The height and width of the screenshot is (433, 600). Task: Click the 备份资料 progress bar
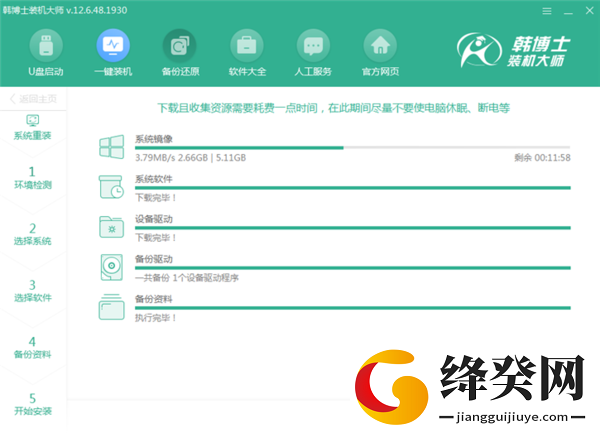(352, 308)
